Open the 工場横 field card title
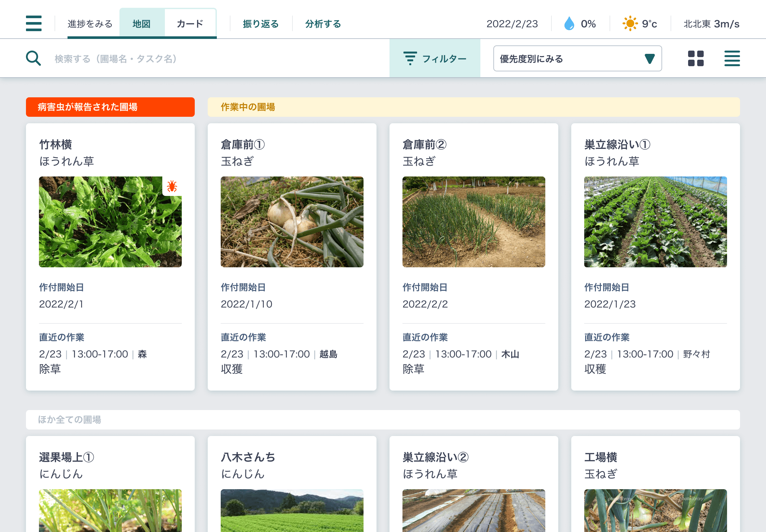The width and height of the screenshot is (766, 532). coord(601,457)
